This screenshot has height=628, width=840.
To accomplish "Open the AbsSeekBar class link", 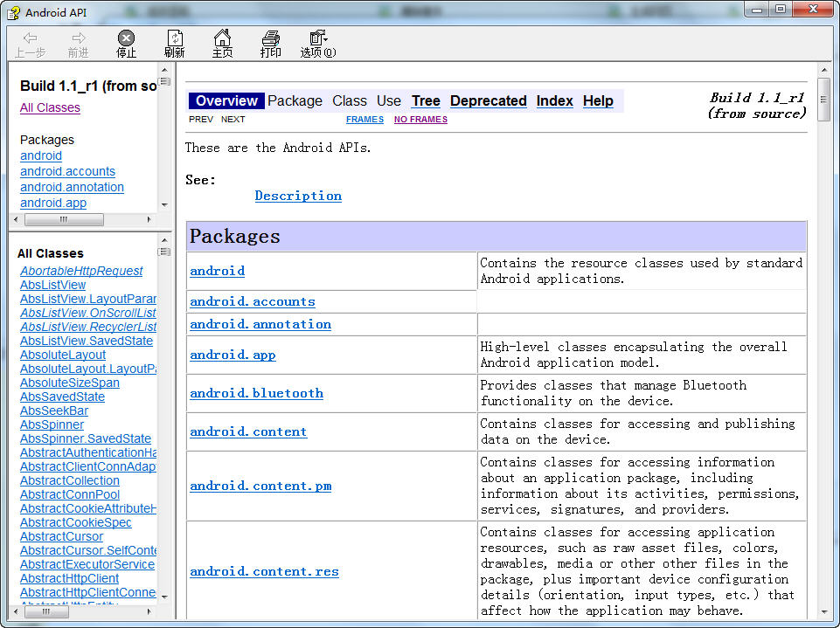I will [x=54, y=411].
